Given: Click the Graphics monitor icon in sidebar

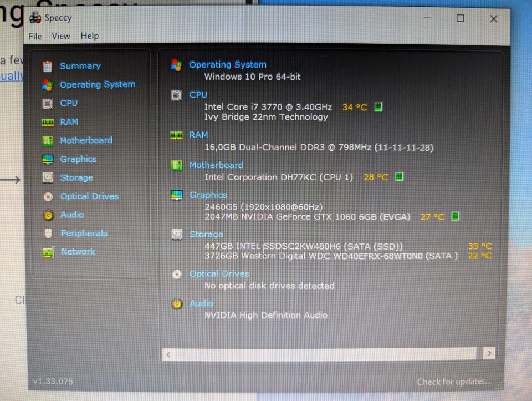Looking at the screenshot, I should [x=48, y=159].
